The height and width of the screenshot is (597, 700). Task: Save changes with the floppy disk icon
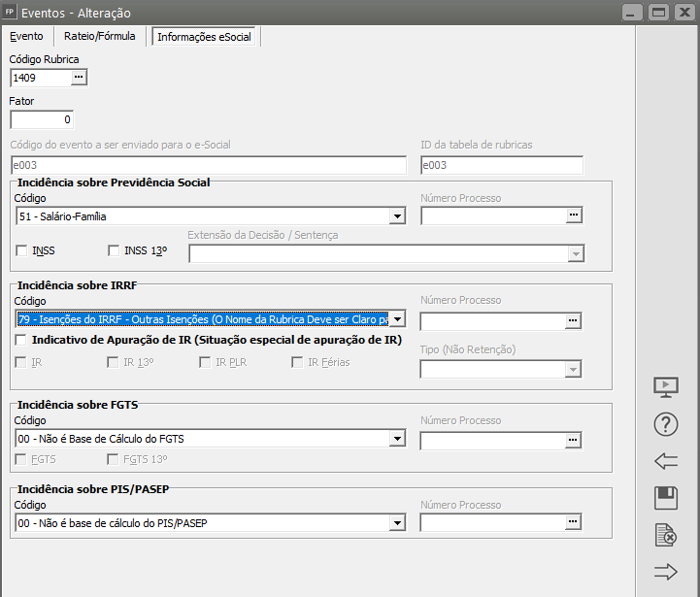(665, 498)
